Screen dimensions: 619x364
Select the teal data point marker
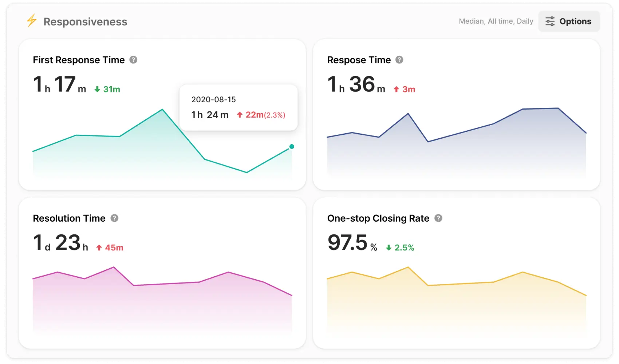point(292,147)
